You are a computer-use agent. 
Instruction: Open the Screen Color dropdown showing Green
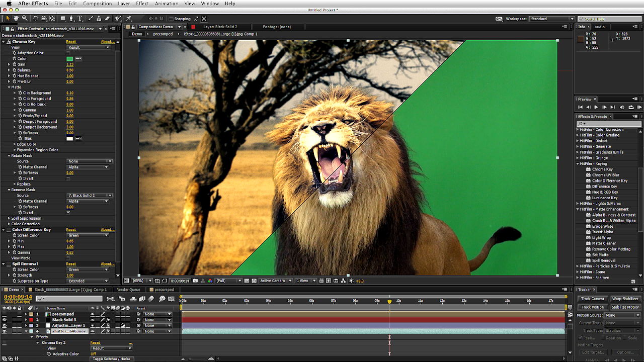click(x=88, y=235)
